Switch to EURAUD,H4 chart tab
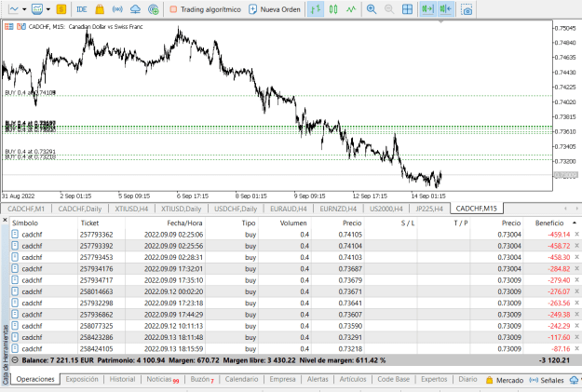 pyautogui.click(x=289, y=209)
